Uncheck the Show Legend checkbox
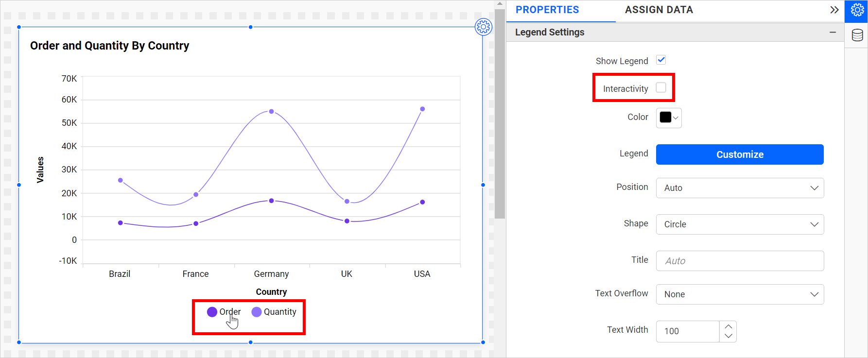Screen dimensions: 868x358 point(661,60)
